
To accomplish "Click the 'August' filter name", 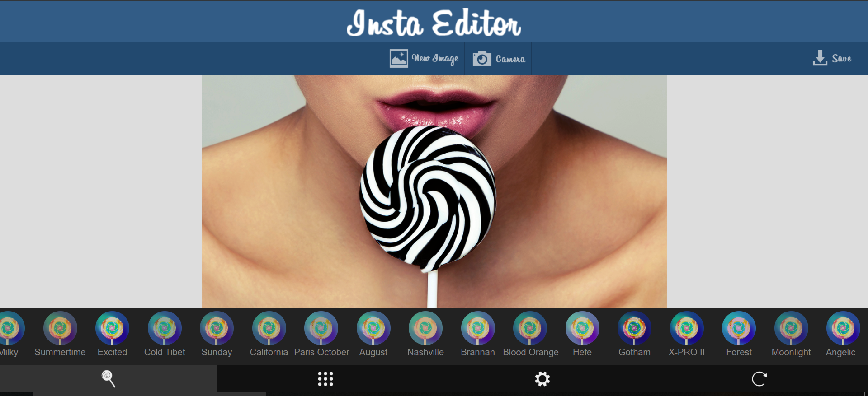I will [373, 353].
